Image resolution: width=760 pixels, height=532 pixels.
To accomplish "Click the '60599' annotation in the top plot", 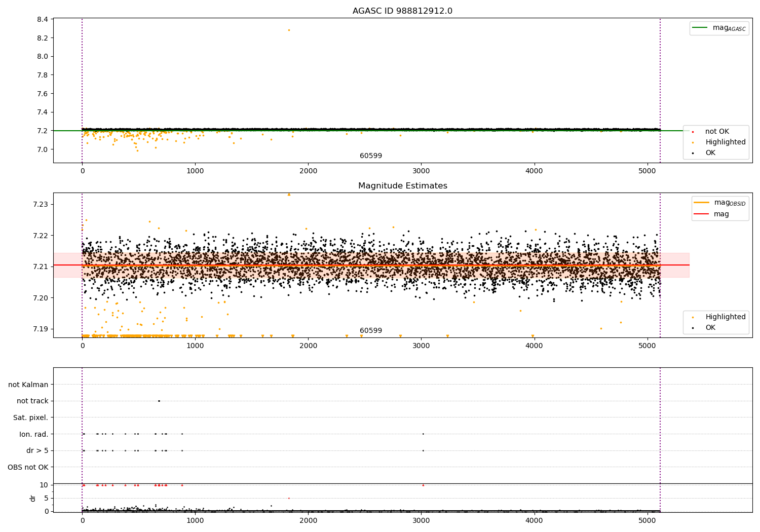I will [x=371, y=156].
